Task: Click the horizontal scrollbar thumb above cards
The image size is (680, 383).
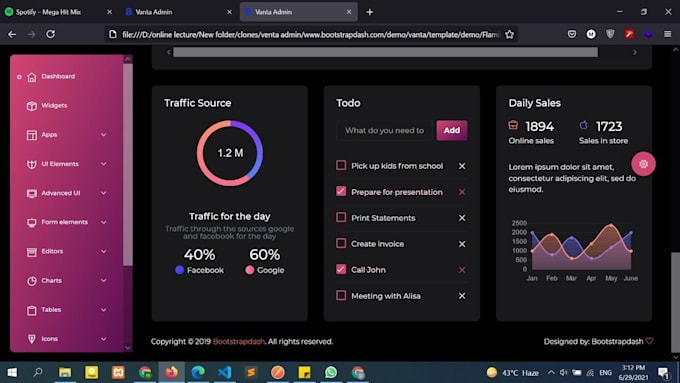Action: pos(385,52)
